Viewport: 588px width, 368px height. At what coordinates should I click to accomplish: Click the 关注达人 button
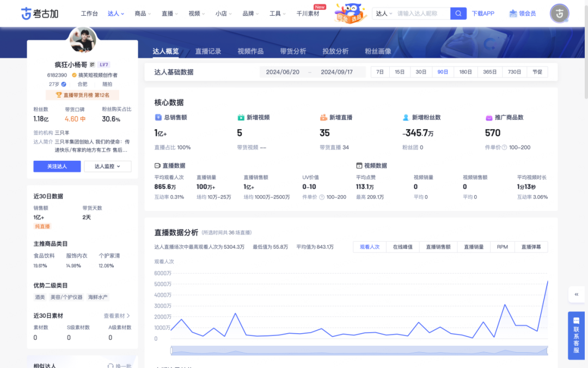(x=57, y=166)
